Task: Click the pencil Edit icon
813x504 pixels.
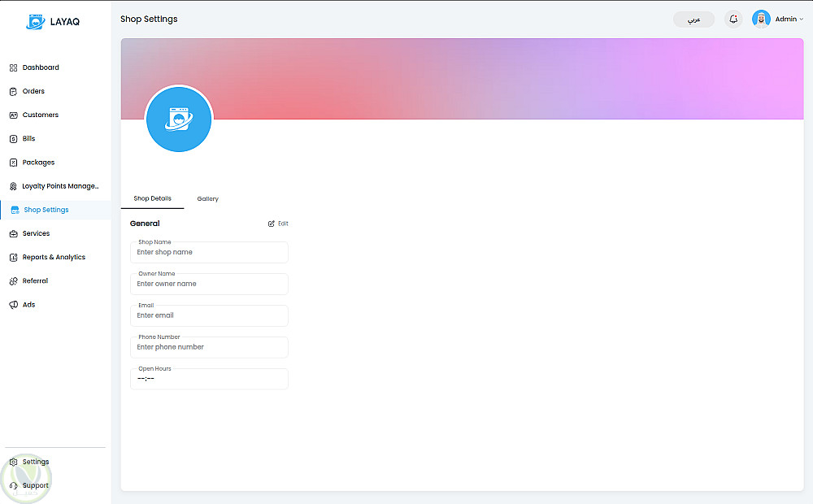Action: coord(272,224)
